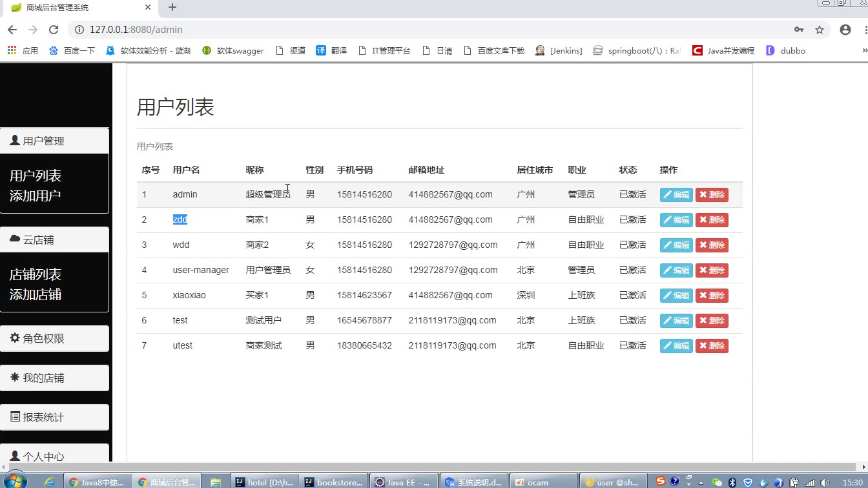Open a new browser tab

pos(172,8)
